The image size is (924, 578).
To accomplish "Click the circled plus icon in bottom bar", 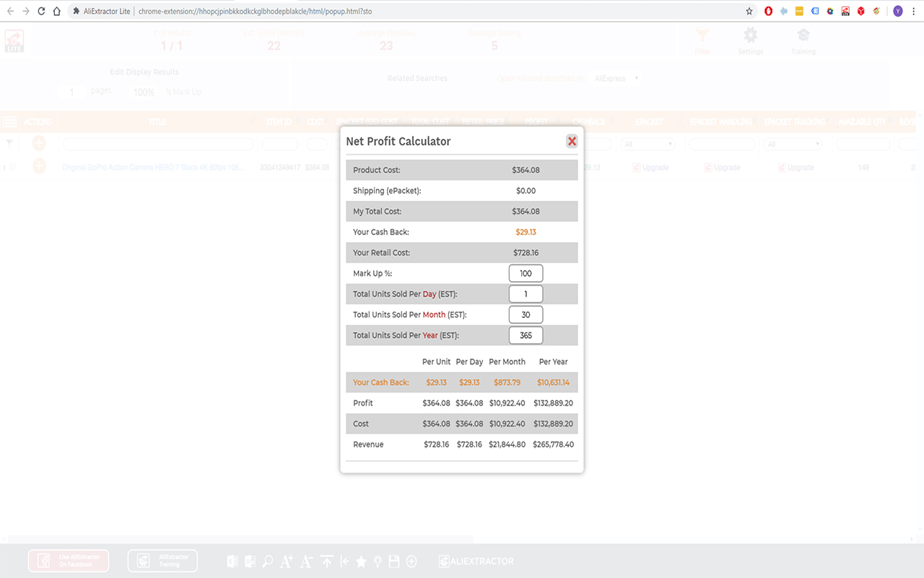I will tap(411, 561).
